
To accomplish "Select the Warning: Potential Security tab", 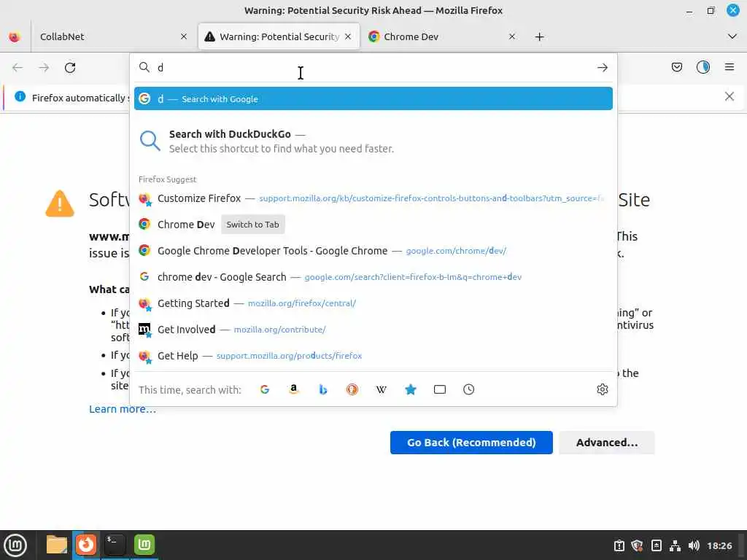I will pos(279,36).
